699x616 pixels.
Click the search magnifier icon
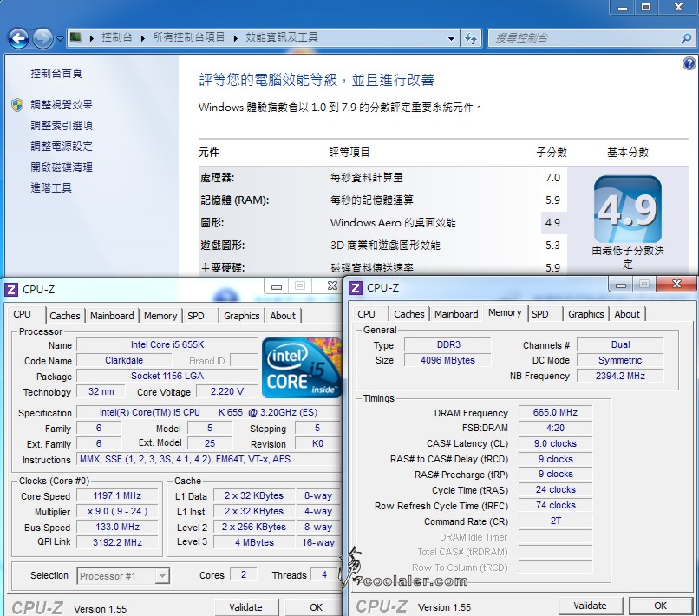[x=686, y=38]
